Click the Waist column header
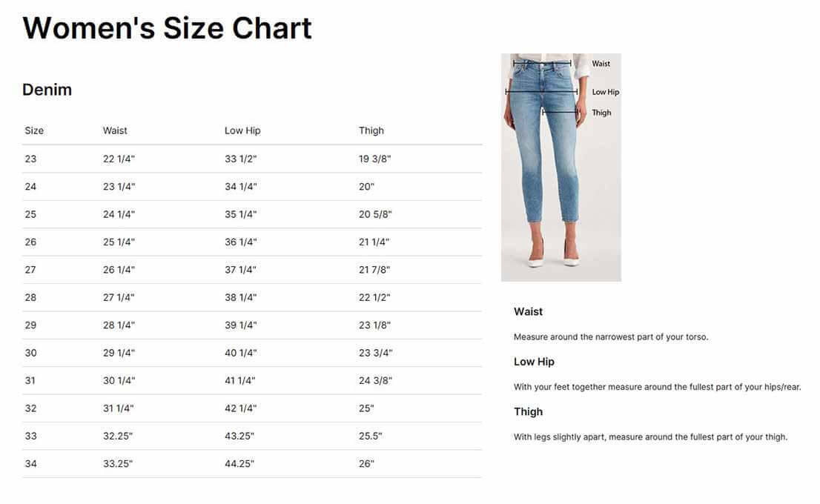The image size is (820, 504). pyautogui.click(x=114, y=130)
